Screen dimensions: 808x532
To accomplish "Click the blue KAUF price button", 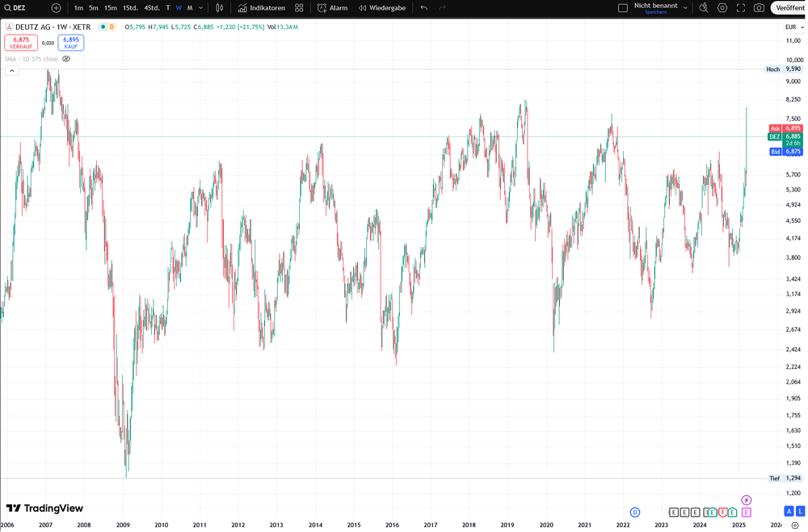I will click(x=71, y=43).
